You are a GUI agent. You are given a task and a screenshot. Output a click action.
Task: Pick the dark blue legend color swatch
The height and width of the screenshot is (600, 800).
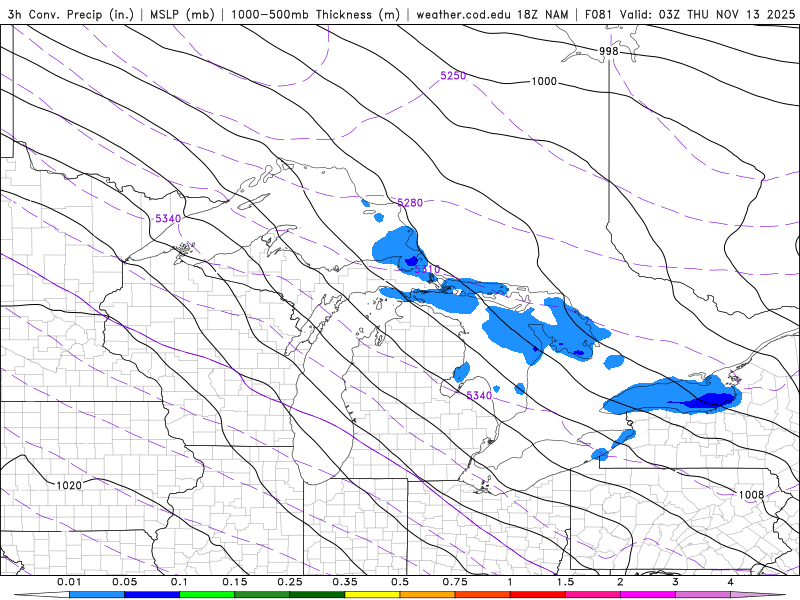(152, 595)
